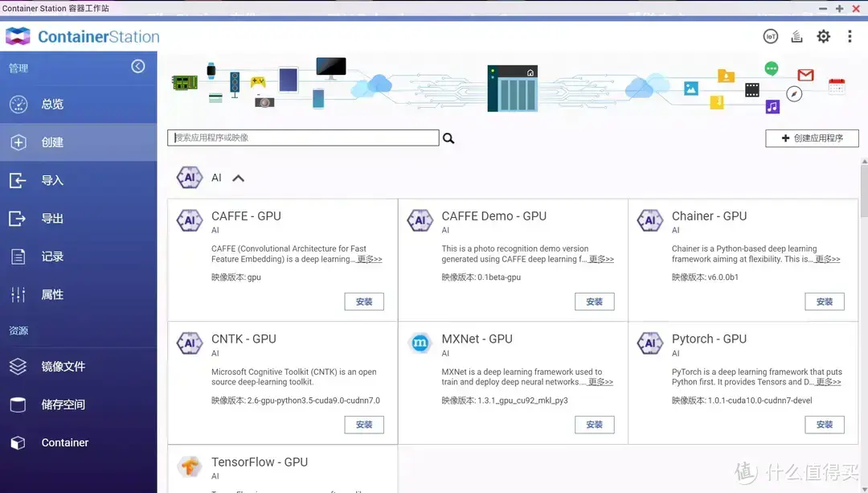Image resolution: width=868 pixels, height=493 pixels.
Task: Open settings gear in header
Action: click(823, 36)
